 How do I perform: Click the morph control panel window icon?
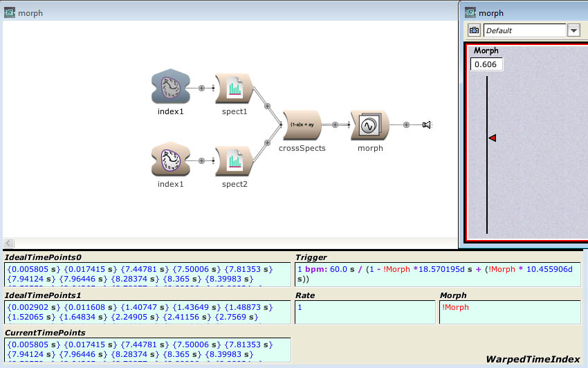point(470,12)
